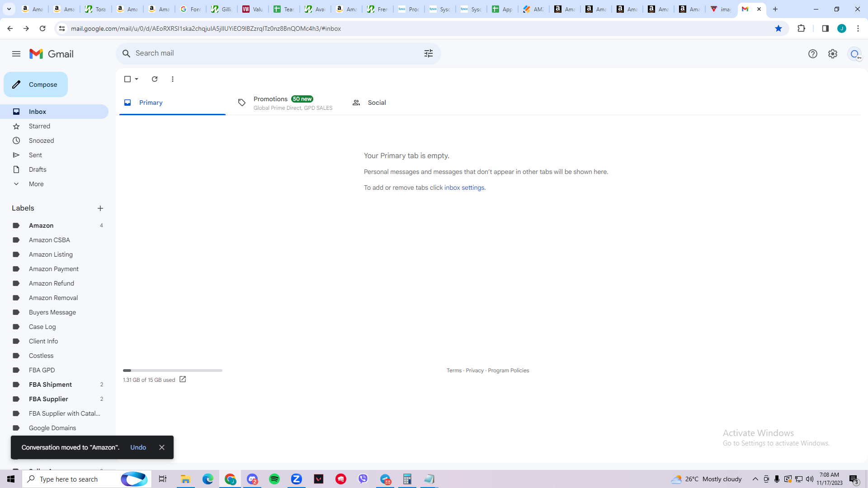Viewport: 868px width, 488px height.
Task: Show search options filter icon
Action: [429, 53]
